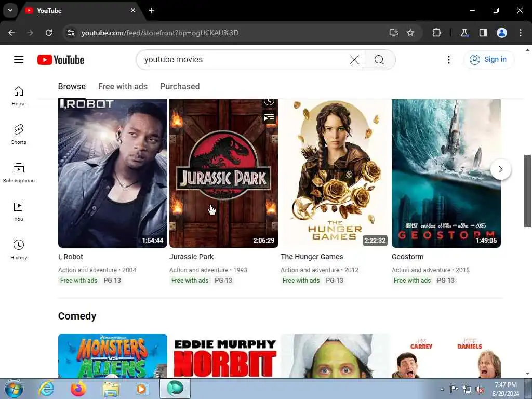Go back with browser back arrow
532x399 pixels.
(x=11, y=33)
